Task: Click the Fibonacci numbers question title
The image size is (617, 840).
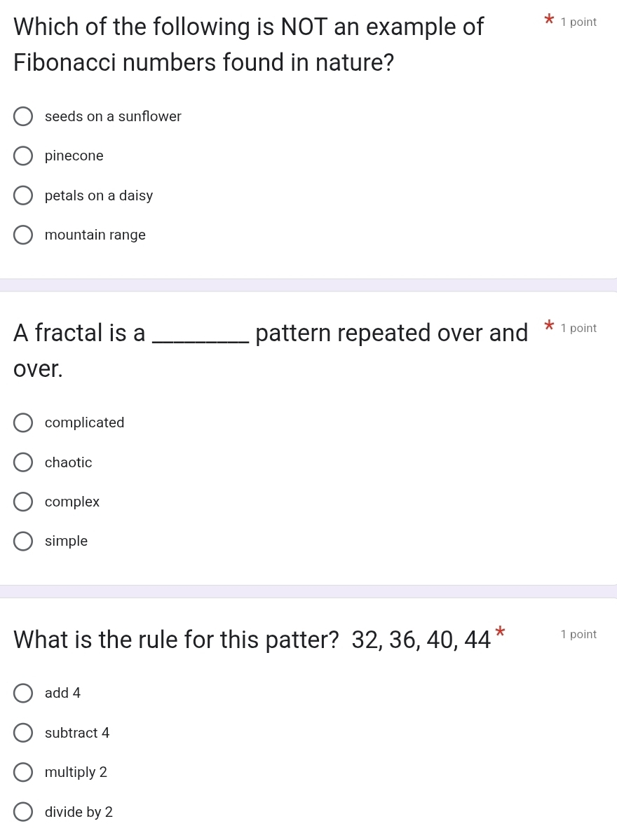Action: tap(249, 44)
